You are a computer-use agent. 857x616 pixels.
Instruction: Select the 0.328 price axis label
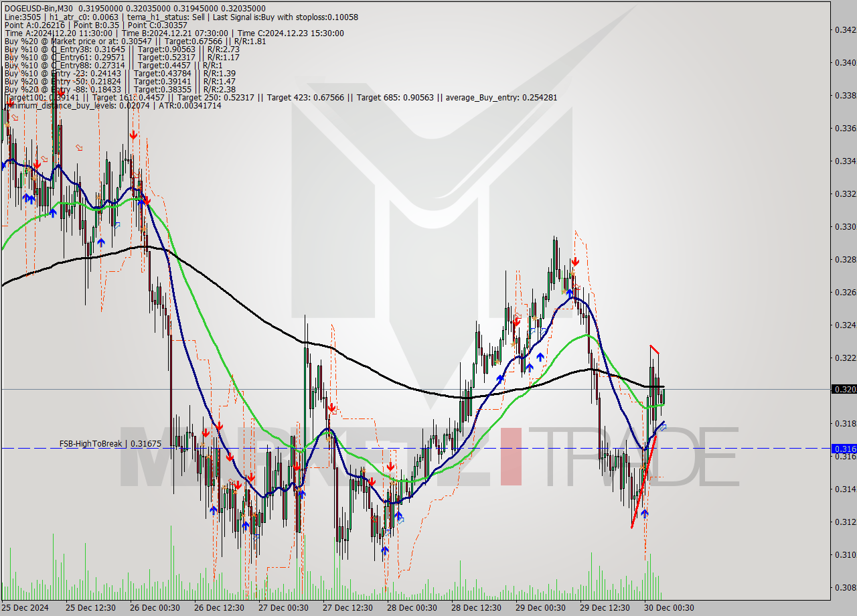[x=845, y=259]
